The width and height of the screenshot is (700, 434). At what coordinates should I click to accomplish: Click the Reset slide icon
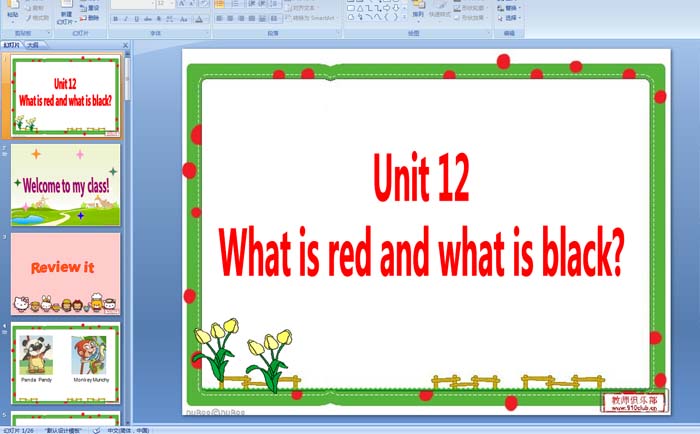point(83,8)
